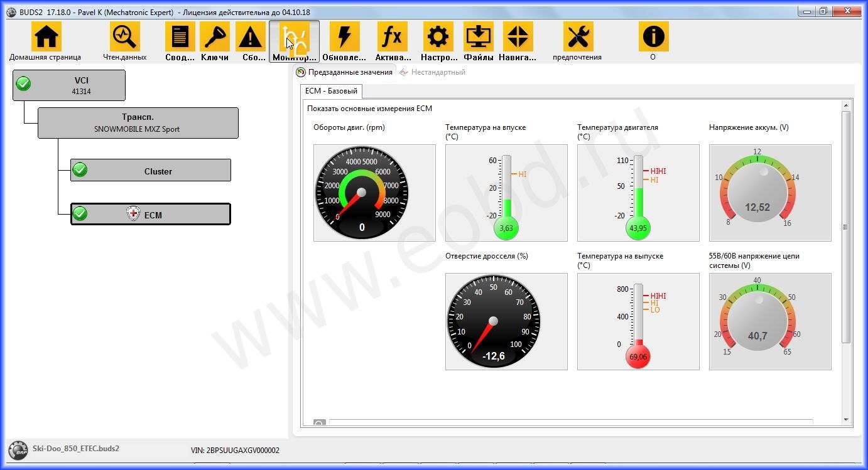Open the Свод... summary page icon
The height and width of the screenshot is (470, 868).
tap(180, 36)
